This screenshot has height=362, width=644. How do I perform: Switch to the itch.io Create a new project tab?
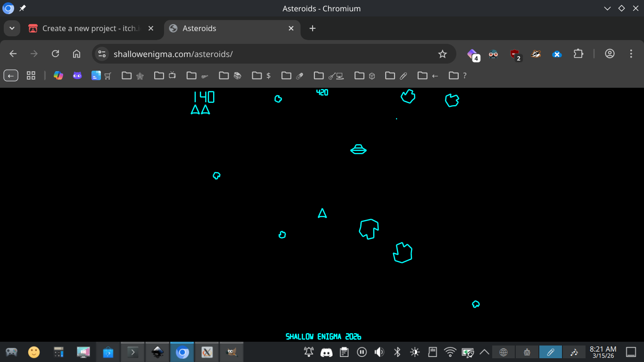(91, 28)
